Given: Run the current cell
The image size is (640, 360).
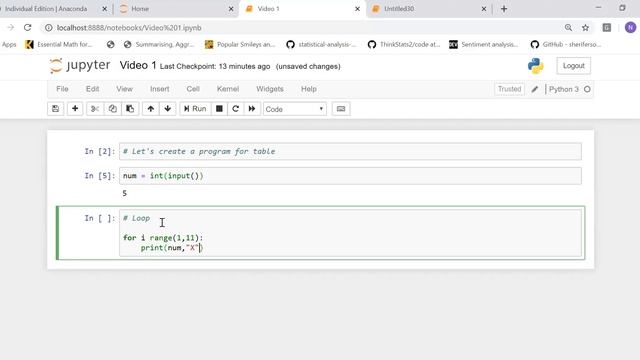Looking at the screenshot, I should 195,109.
